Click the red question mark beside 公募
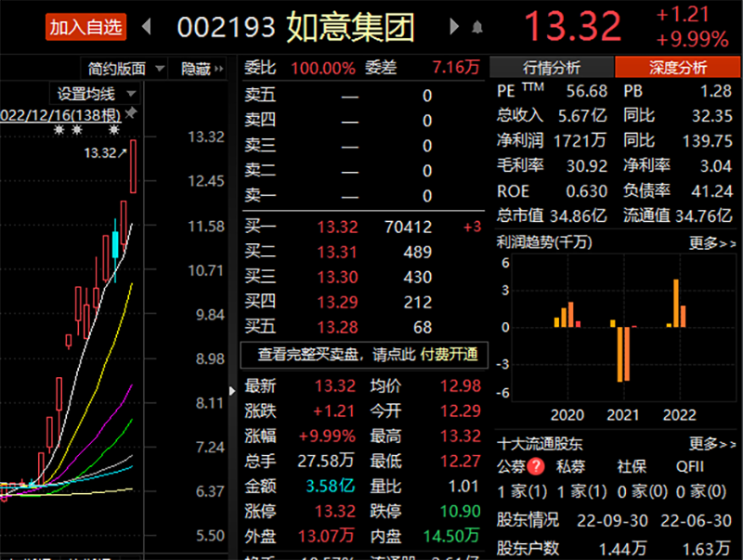Viewport: 743px width, 560px height. coord(536,466)
